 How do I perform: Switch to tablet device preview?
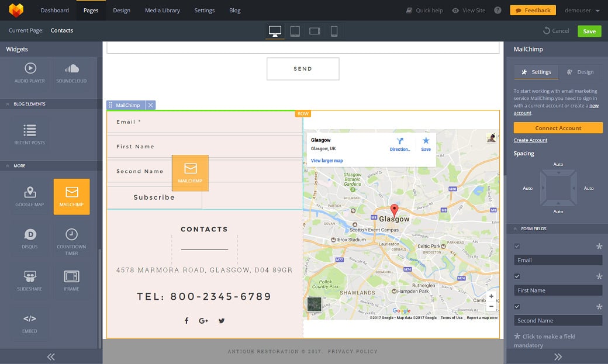coord(295,31)
